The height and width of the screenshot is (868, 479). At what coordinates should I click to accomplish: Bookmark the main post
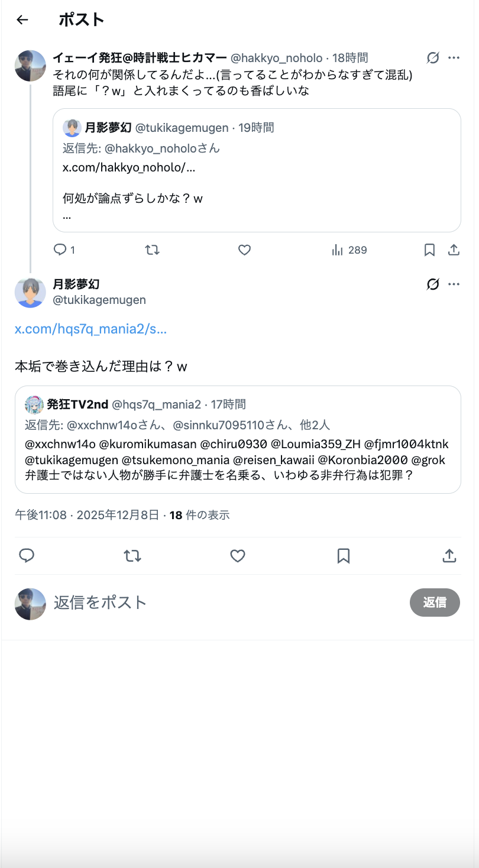344,556
